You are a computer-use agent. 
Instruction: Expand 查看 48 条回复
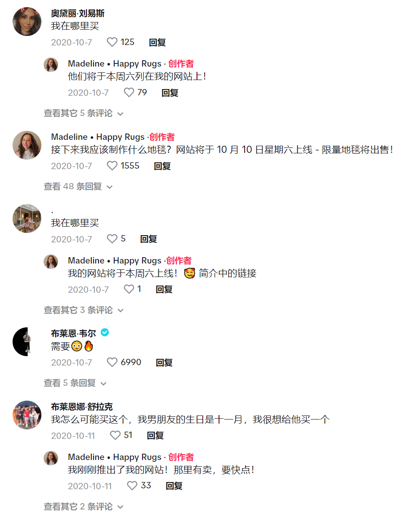click(78, 187)
